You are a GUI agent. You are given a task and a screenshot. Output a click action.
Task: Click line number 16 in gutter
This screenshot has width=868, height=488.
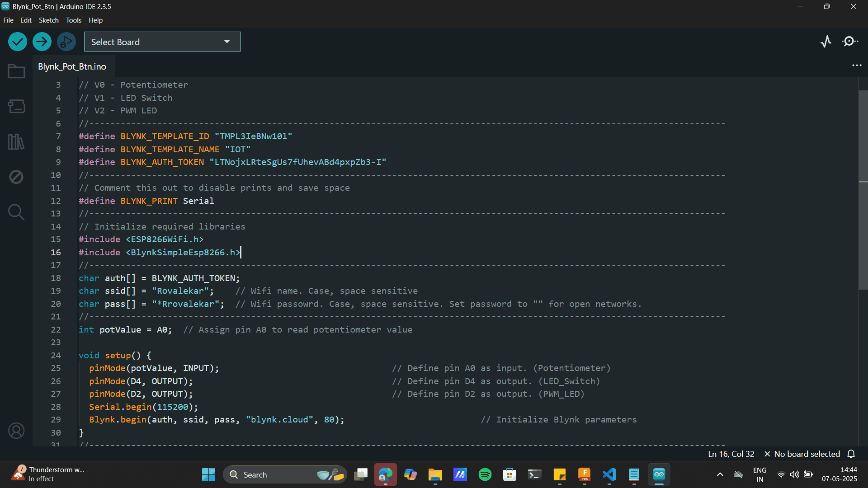[56, 252]
